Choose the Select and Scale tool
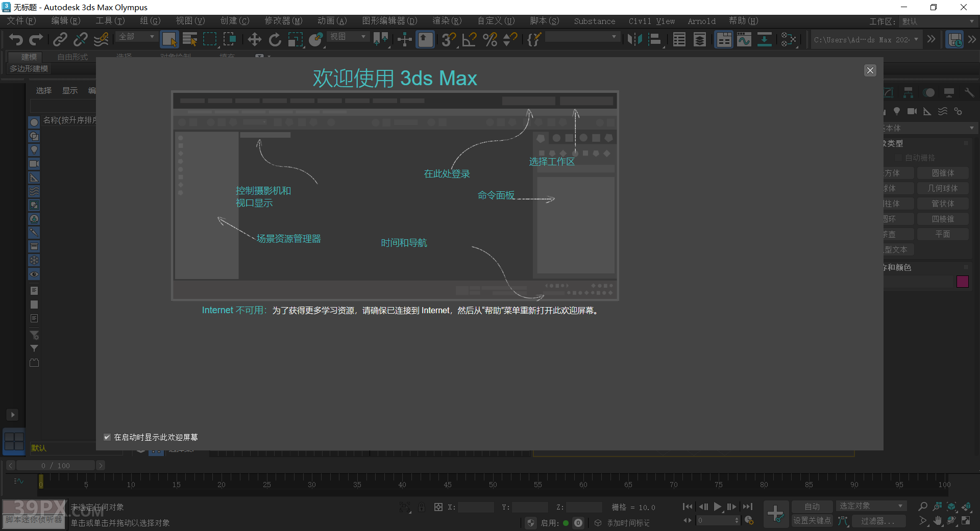 (296, 39)
